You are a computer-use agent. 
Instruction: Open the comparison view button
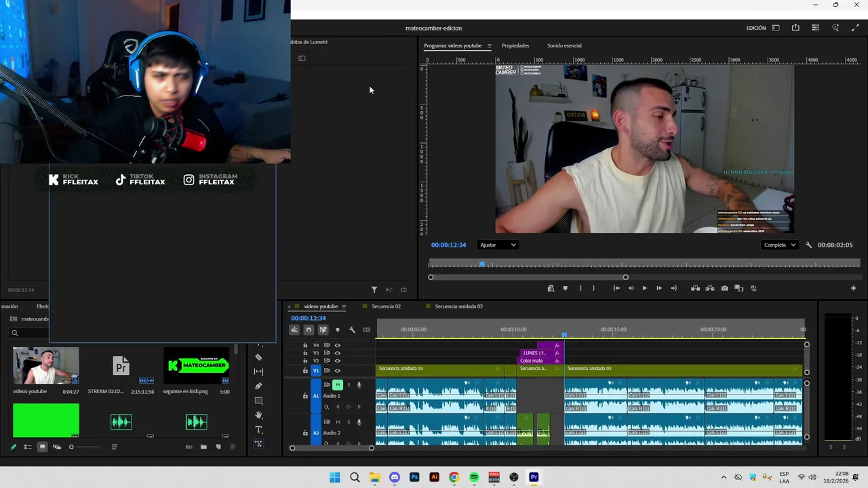(x=739, y=289)
